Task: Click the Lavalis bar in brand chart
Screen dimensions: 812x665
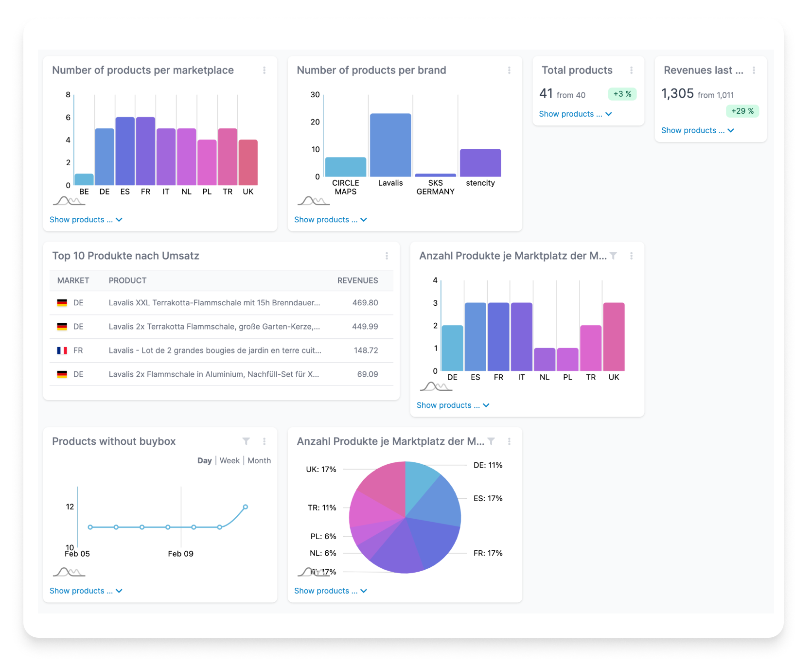Action: (x=390, y=145)
